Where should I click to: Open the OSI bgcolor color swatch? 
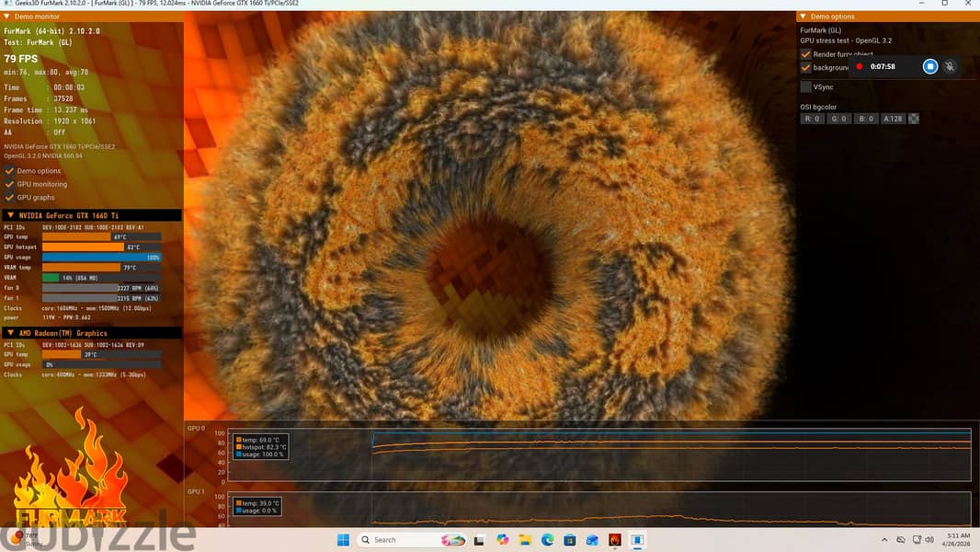coord(913,119)
